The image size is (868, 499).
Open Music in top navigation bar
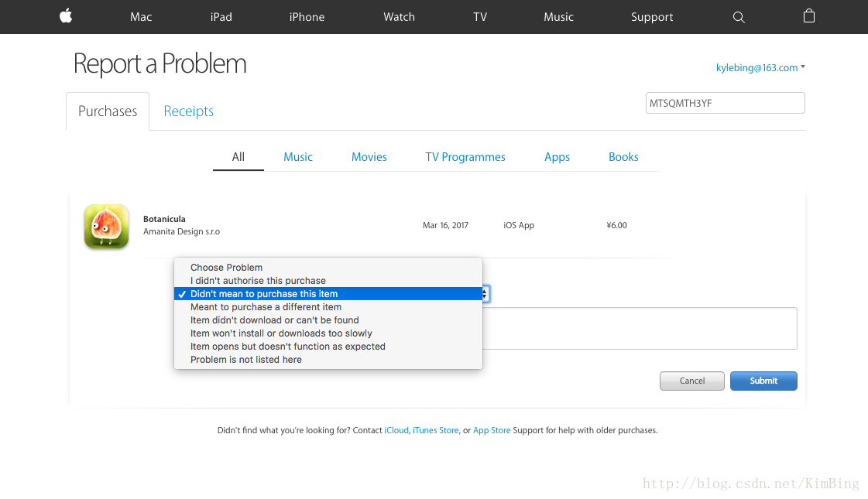(x=558, y=17)
